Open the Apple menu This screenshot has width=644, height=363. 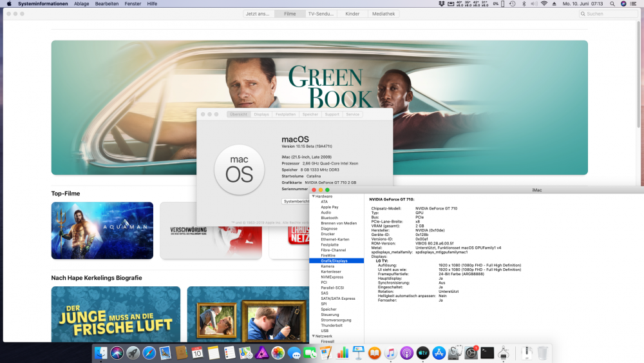pyautogui.click(x=8, y=4)
